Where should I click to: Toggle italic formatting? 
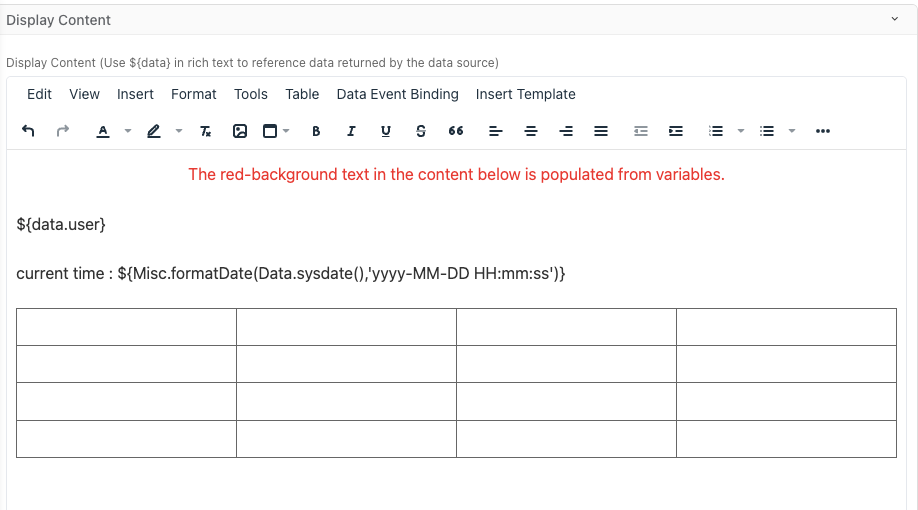351,131
